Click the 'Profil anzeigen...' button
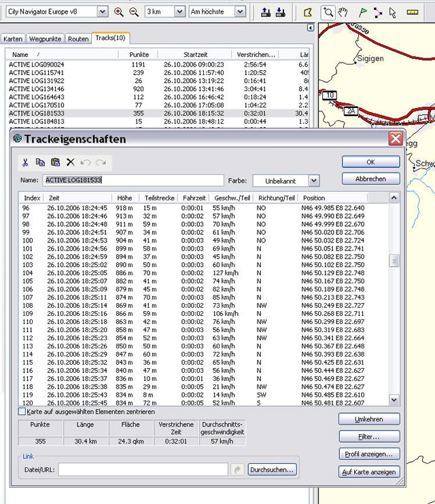This screenshot has width=435, height=504. [368, 454]
